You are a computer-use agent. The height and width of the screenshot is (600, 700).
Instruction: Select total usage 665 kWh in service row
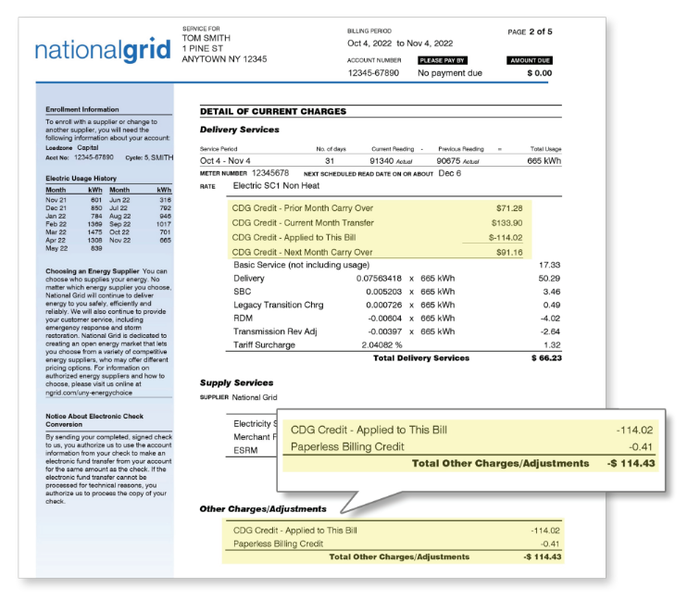pyautogui.click(x=544, y=161)
